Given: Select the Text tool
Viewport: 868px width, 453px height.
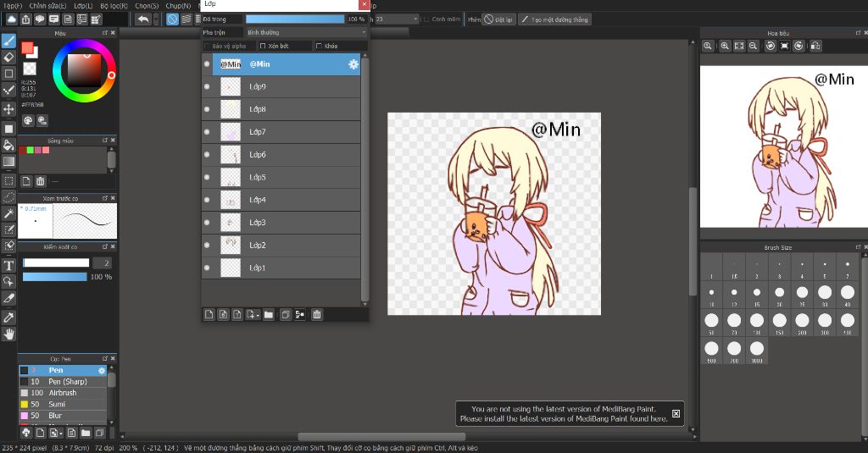Looking at the screenshot, I should point(8,266).
